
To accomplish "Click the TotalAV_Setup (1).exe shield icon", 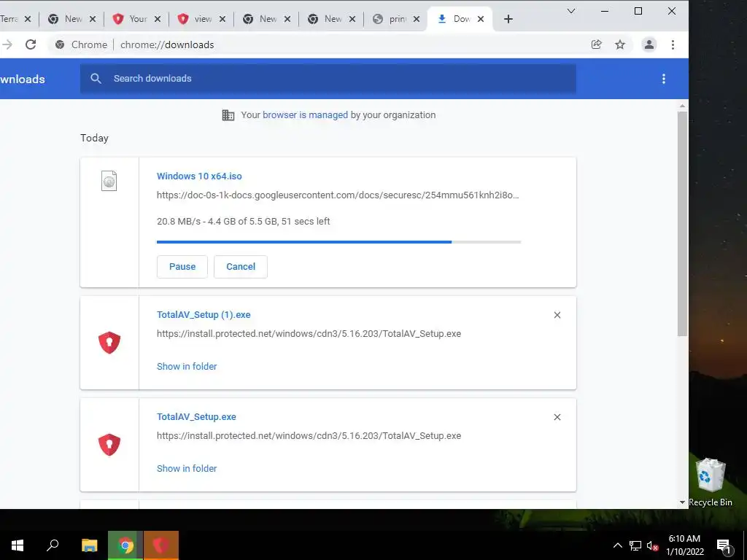I will tap(109, 343).
